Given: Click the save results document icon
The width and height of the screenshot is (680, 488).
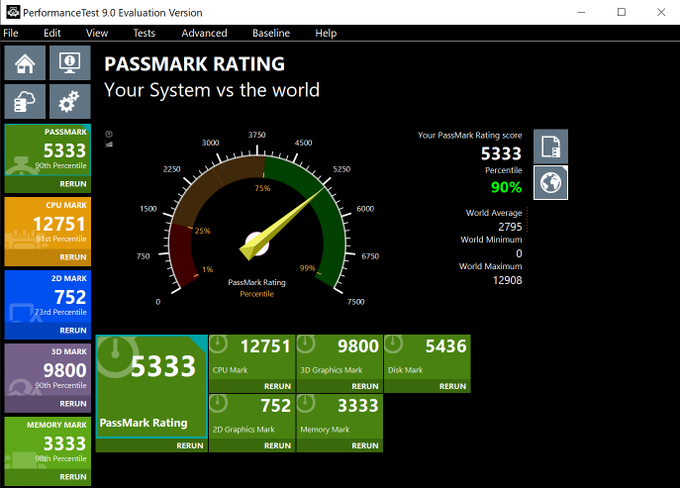Looking at the screenshot, I should (x=550, y=146).
